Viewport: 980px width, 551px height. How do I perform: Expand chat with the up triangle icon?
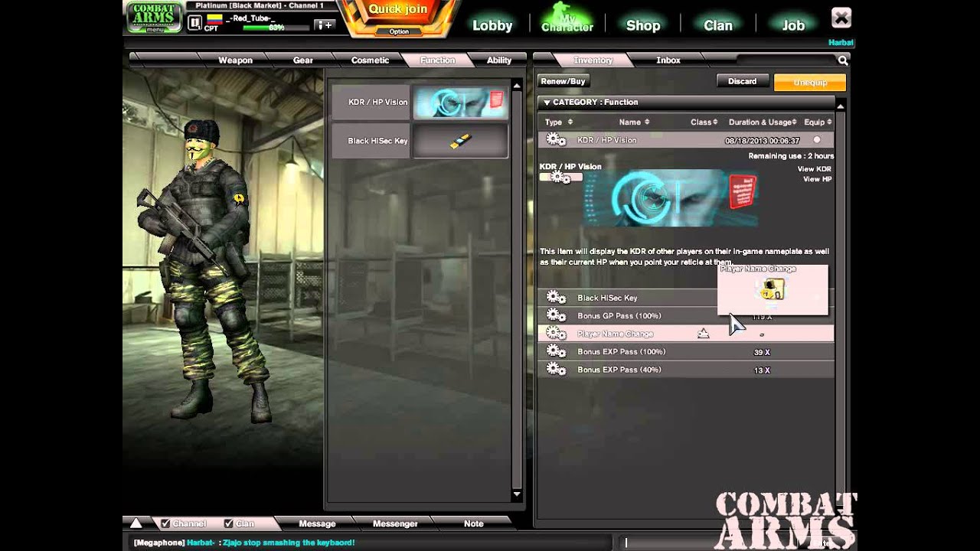(x=136, y=523)
